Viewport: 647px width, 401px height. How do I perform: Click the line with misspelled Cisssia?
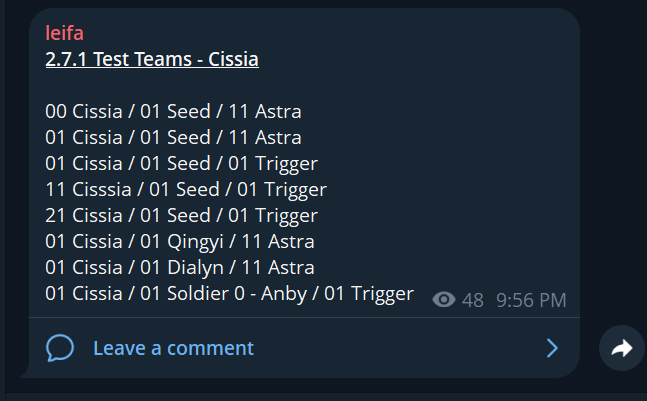[186, 190]
